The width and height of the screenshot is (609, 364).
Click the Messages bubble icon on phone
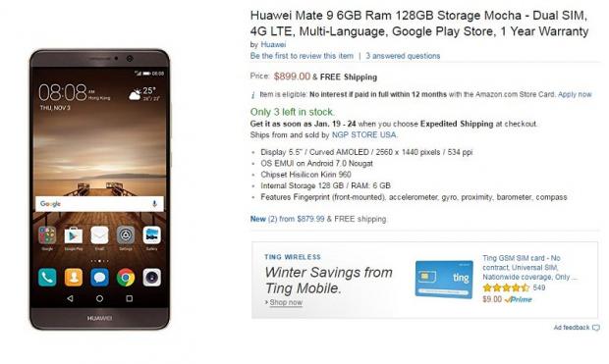pos(99,278)
